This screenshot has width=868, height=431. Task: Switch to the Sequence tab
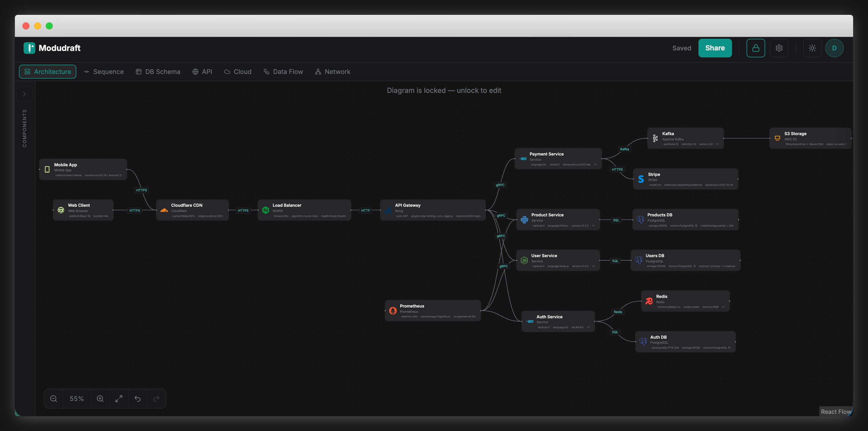(104, 71)
